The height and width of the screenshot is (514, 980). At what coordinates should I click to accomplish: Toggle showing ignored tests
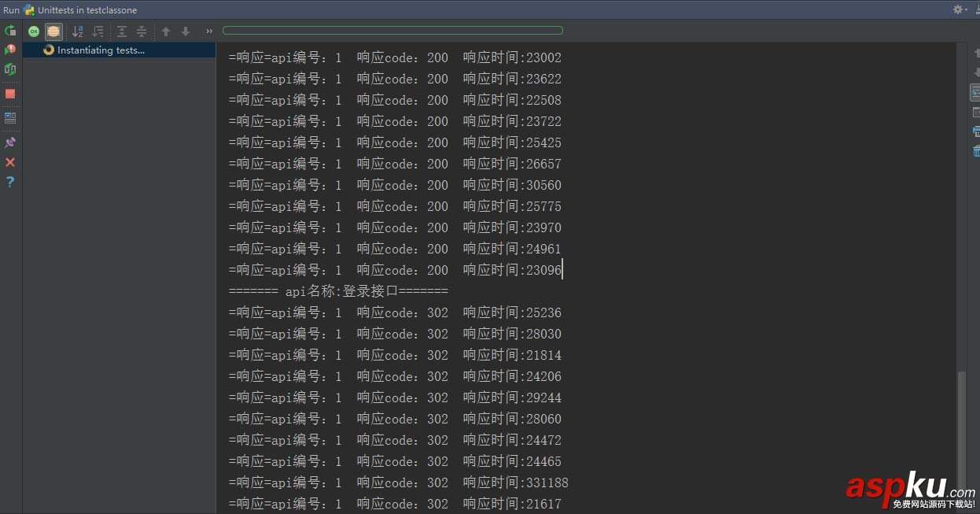53,31
